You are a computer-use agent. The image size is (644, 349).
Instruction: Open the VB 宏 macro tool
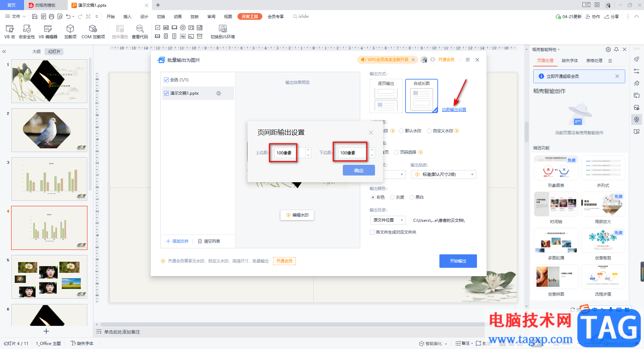[10, 32]
